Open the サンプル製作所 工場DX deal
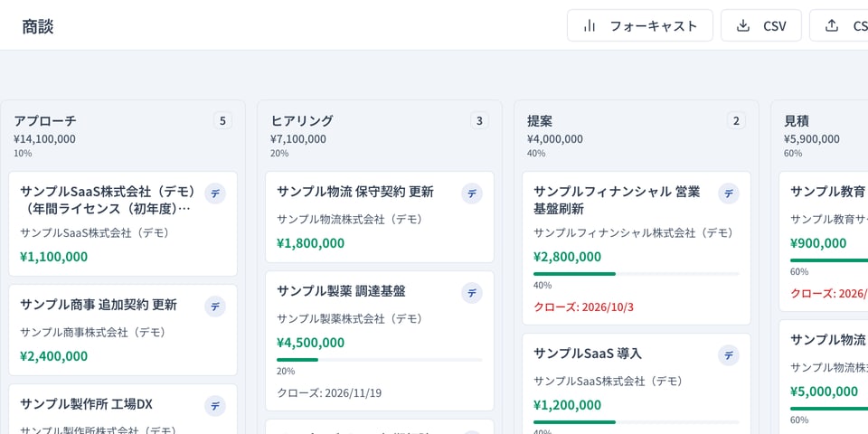 [x=87, y=405]
